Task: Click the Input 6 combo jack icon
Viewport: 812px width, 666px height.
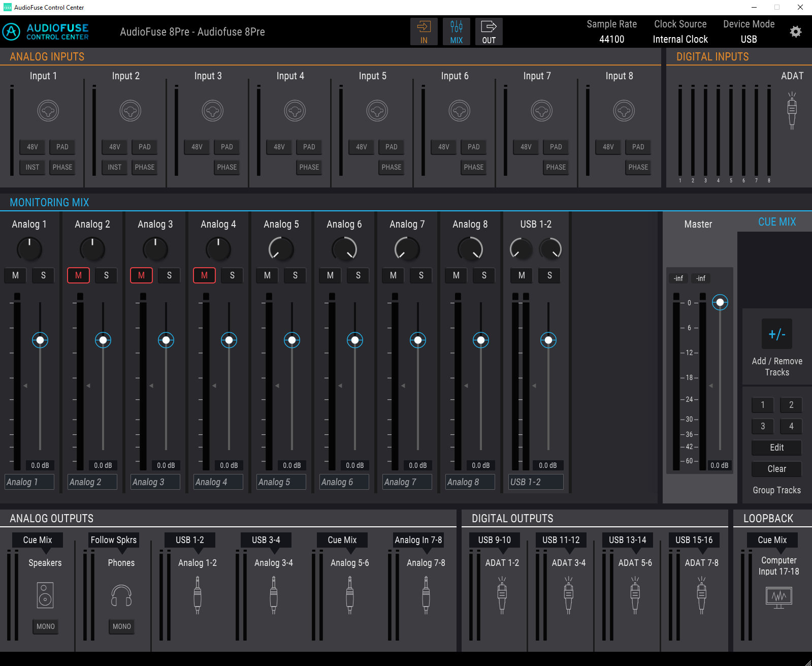Action: [460, 111]
